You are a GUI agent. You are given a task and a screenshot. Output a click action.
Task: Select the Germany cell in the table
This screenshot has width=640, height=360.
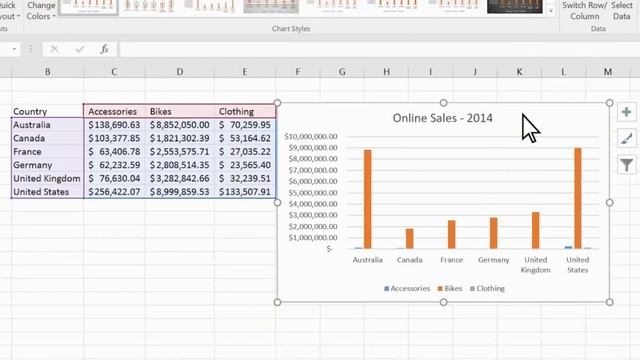tap(47, 165)
